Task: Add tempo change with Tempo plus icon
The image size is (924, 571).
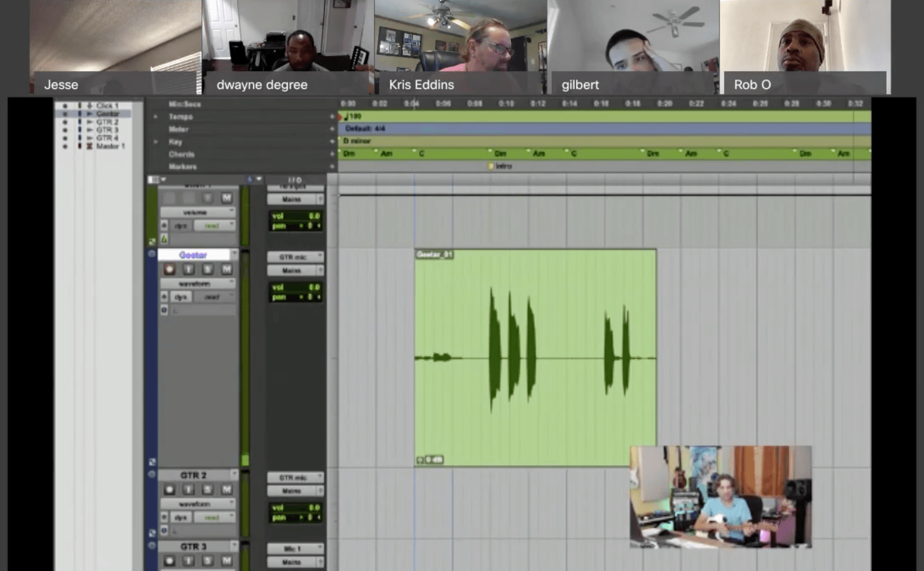Action: pos(332,117)
